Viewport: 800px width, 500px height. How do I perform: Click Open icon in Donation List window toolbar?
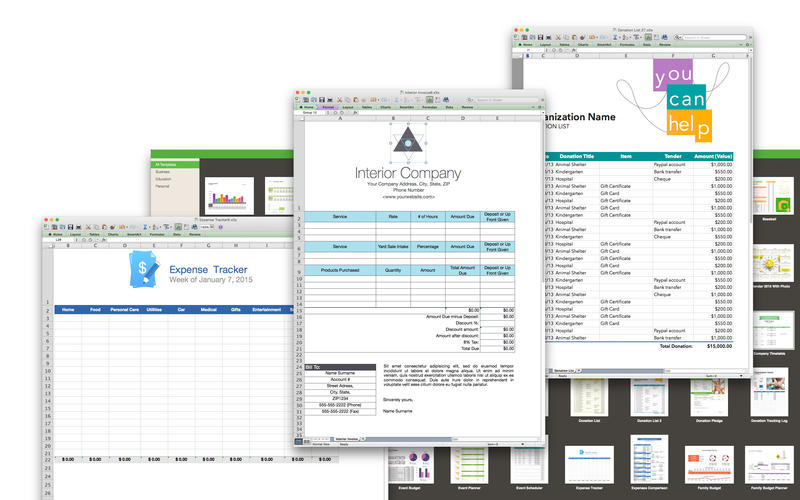coord(532,37)
